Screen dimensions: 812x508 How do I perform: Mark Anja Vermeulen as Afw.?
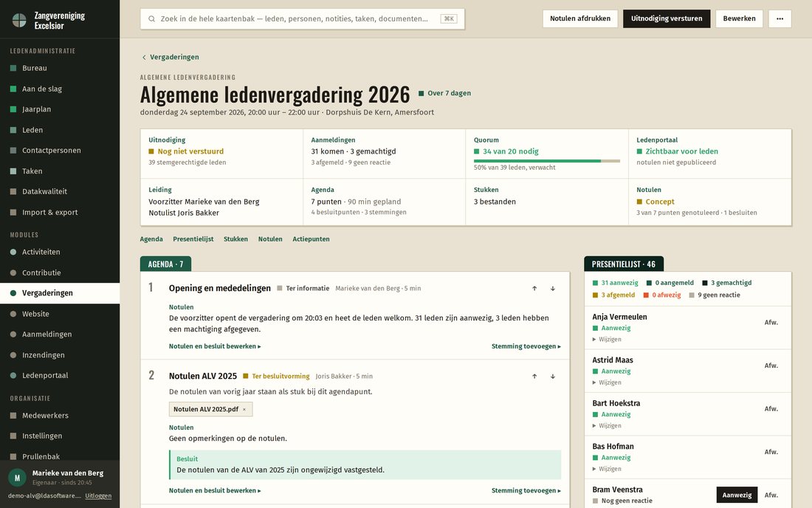click(771, 322)
